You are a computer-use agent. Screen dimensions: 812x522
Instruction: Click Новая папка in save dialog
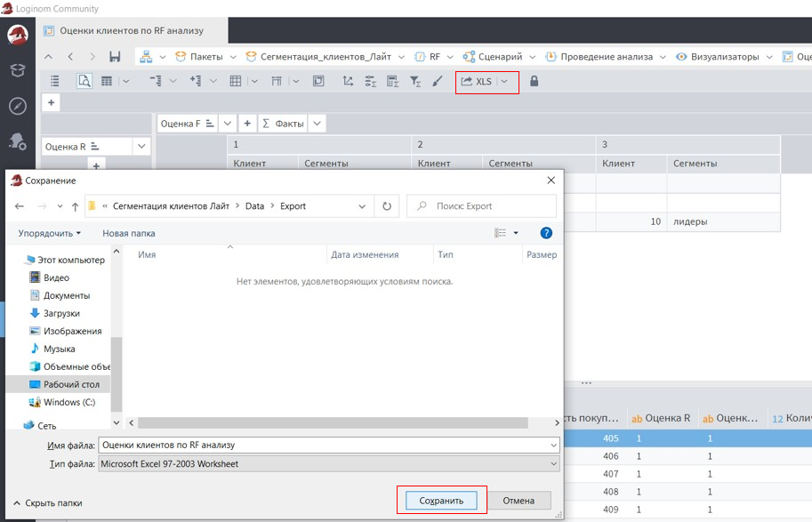(128, 233)
